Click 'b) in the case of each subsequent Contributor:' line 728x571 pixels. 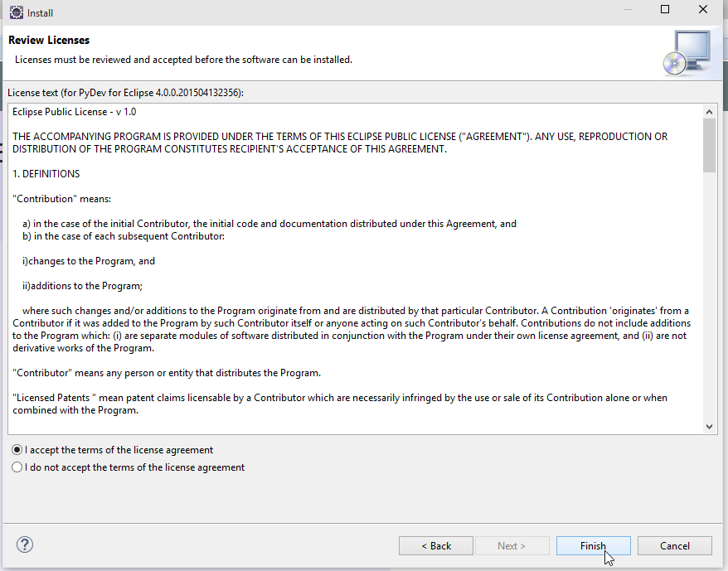click(124, 236)
